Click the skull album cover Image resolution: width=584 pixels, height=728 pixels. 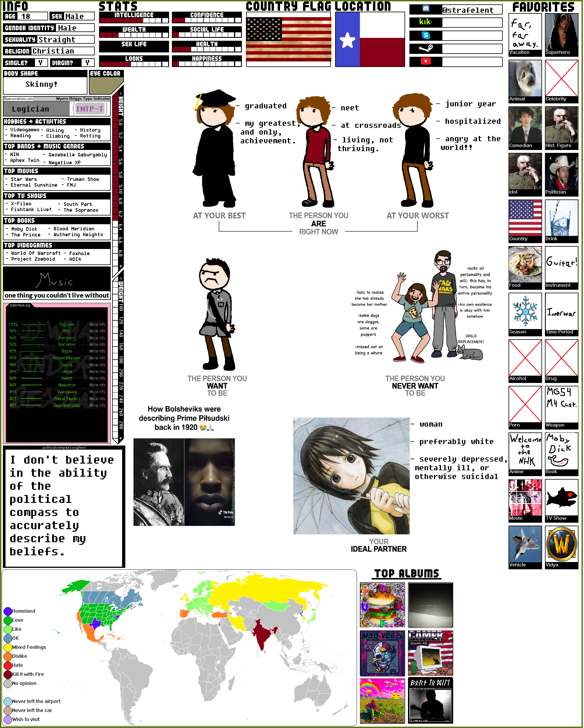pos(383,653)
